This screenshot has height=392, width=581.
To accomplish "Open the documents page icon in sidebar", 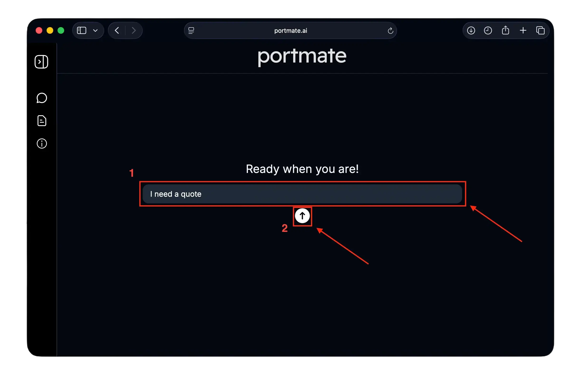I will tap(42, 121).
